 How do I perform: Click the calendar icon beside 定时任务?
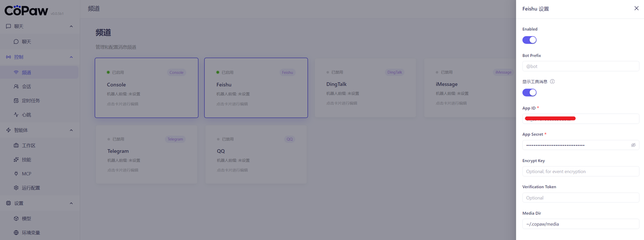(x=16, y=101)
